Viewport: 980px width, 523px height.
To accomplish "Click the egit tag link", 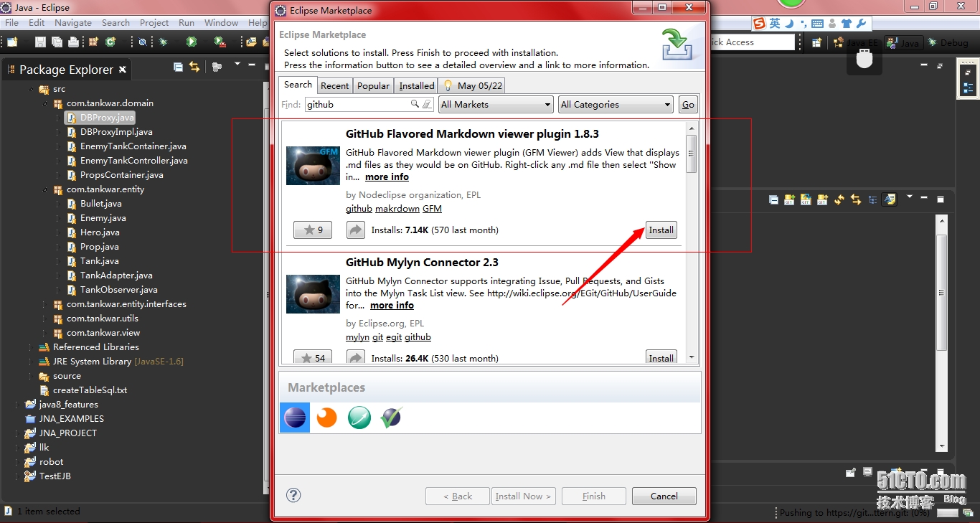I will point(394,337).
